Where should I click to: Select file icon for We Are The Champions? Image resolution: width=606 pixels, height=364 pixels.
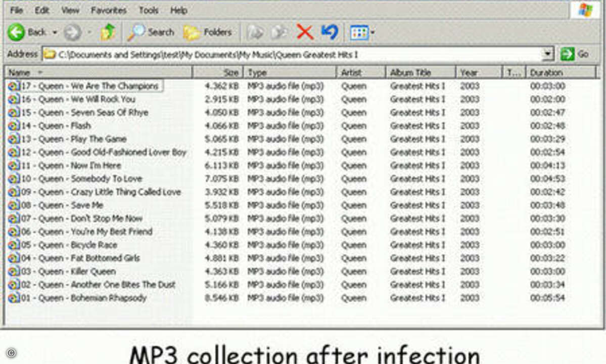tap(14, 86)
